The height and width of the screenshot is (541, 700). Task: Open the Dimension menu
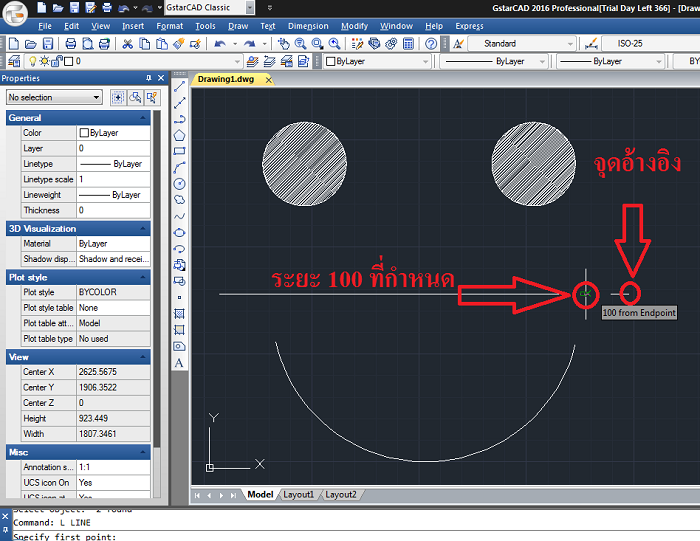tap(307, 26)
